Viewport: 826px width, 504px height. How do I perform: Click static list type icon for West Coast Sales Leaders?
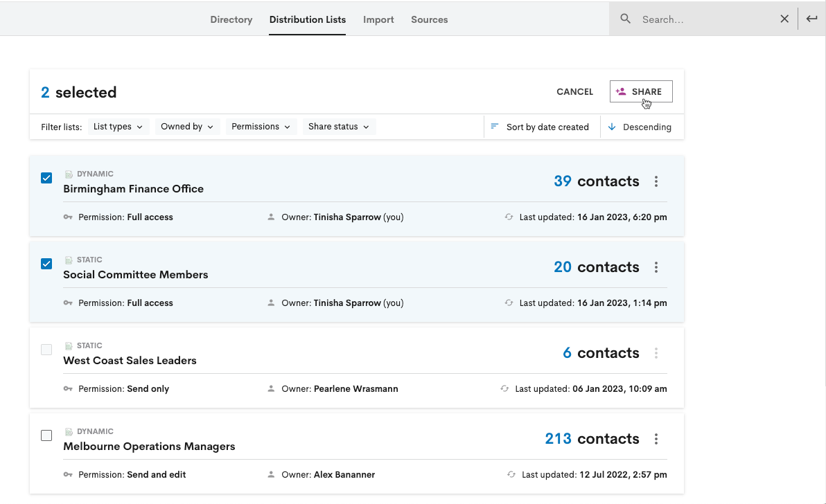tap(69, 345)
